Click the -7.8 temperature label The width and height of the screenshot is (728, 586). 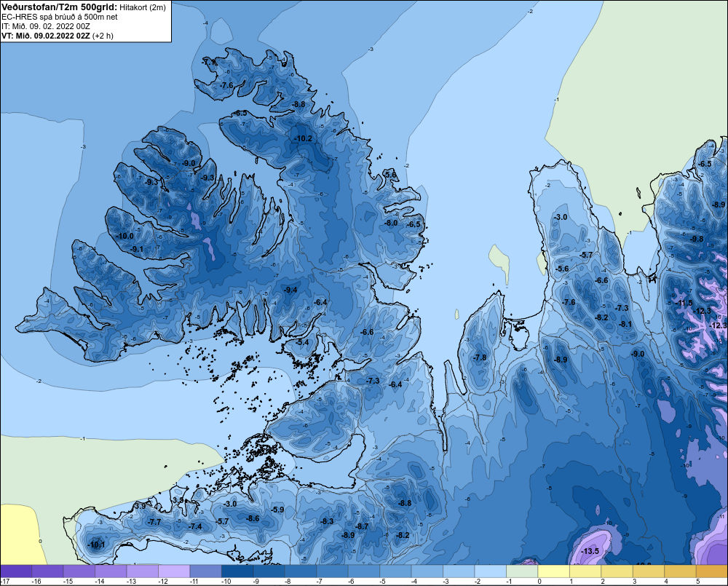click(480, 357)
